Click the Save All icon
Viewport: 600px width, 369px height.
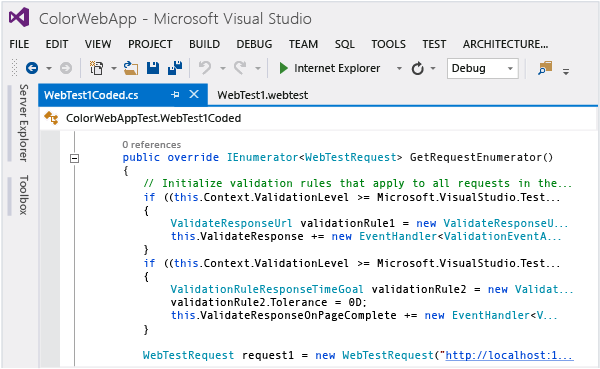click(175, 68)
